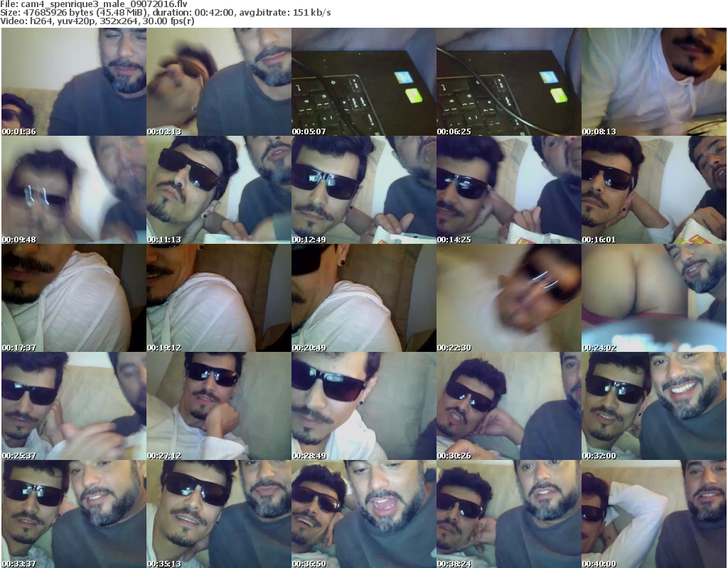This screenshot has width=728, height=568.
Task: Click the "Video: h264, yuv420p" info line
Action: [97, 21]
